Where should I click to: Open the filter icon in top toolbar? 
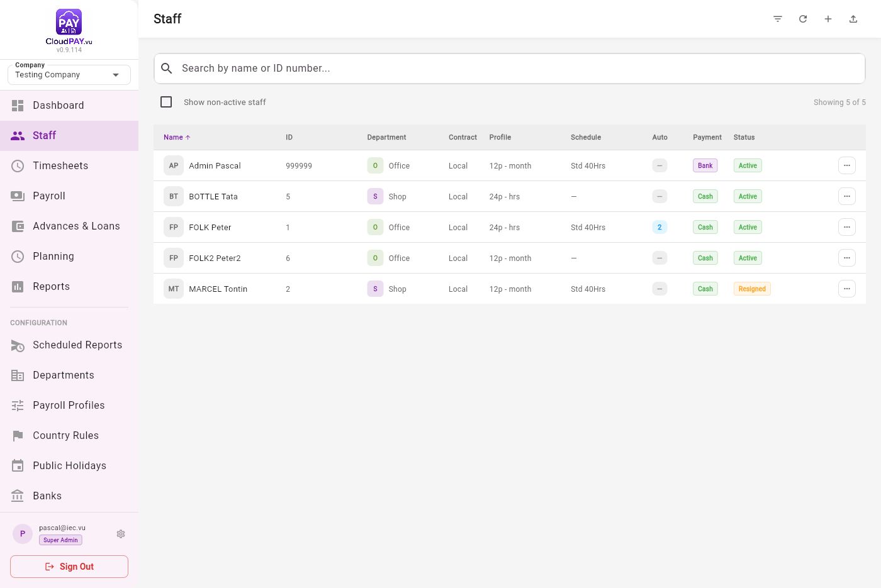pos(778,19)
